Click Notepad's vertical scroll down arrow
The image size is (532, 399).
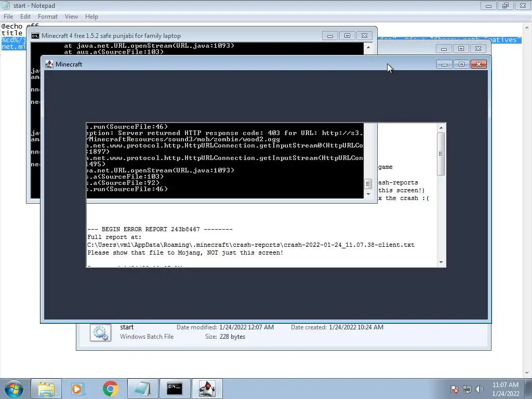coord(528,373)
